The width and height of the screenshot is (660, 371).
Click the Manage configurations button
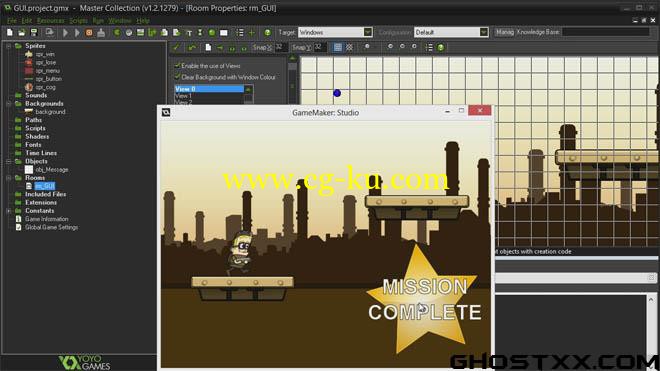(504, 32)
